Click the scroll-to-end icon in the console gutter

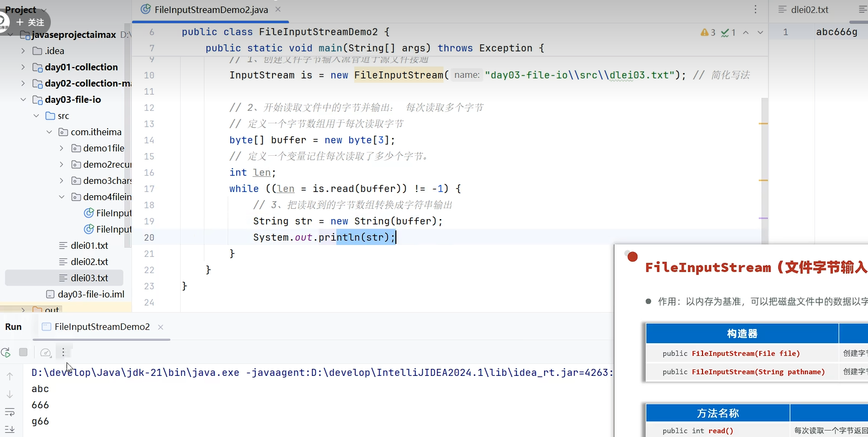click(x=10, y=429)
